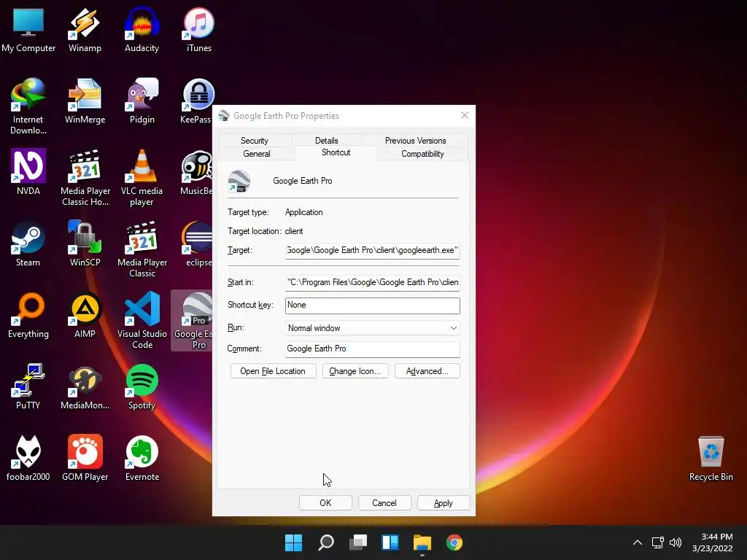This screenshot has height=560, width=747.
Task: Select the MediaMonkey desktop icon
Action: [x=85, y=386]
